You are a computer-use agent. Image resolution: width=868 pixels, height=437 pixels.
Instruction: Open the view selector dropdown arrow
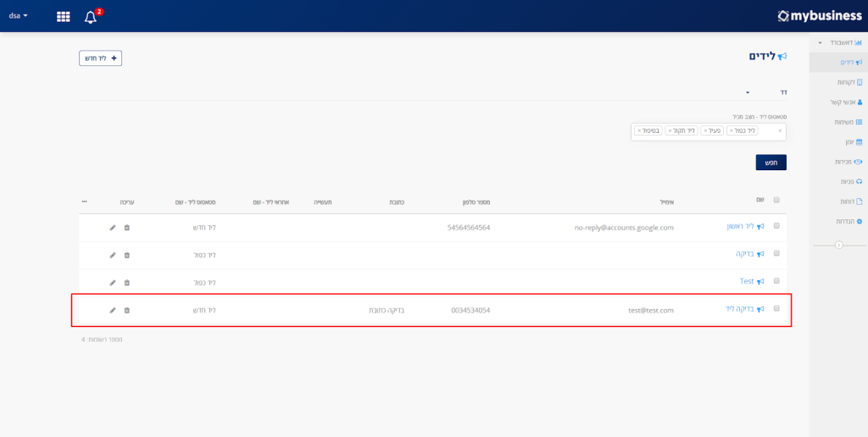[x=748, y=92]
